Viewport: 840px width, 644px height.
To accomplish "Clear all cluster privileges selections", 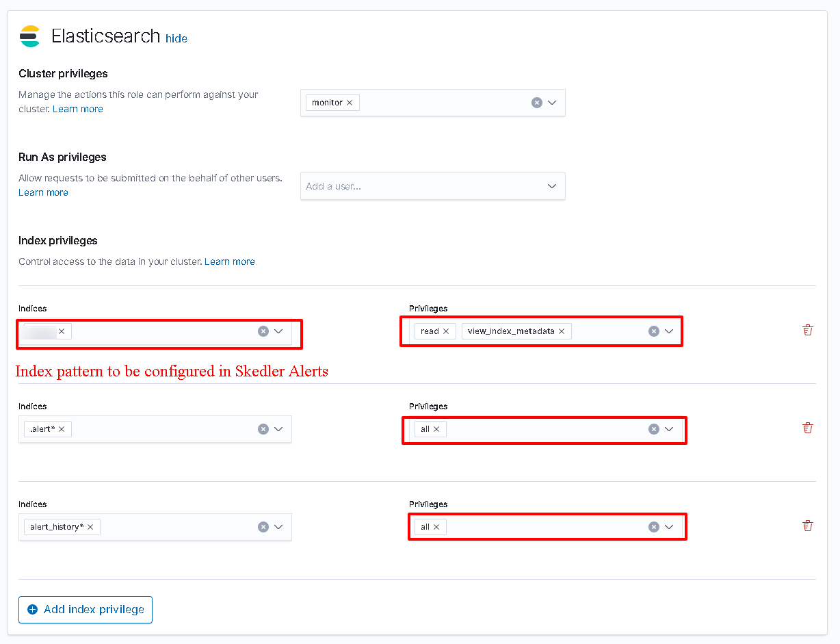I will pyautogui.click(x=537, y=103).
